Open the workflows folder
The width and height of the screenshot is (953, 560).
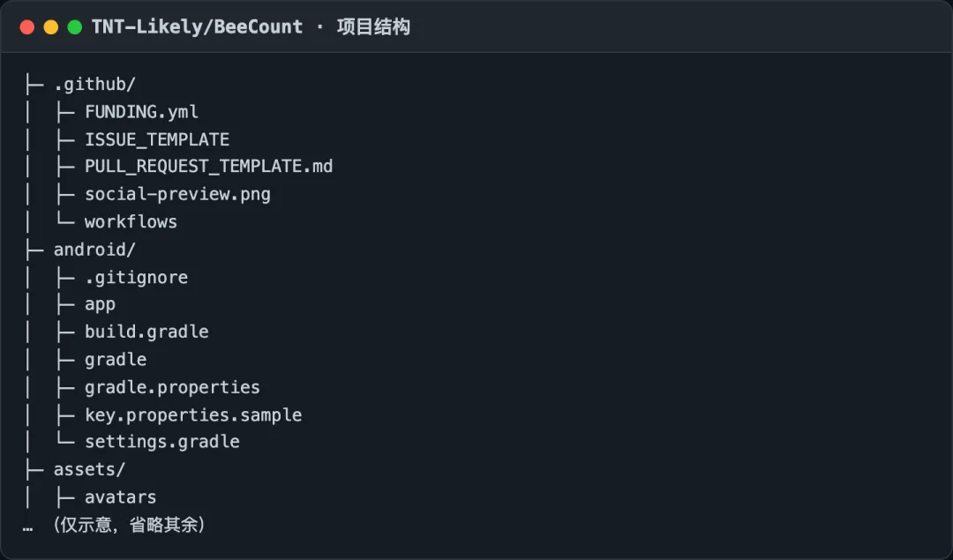click(131, 221)
